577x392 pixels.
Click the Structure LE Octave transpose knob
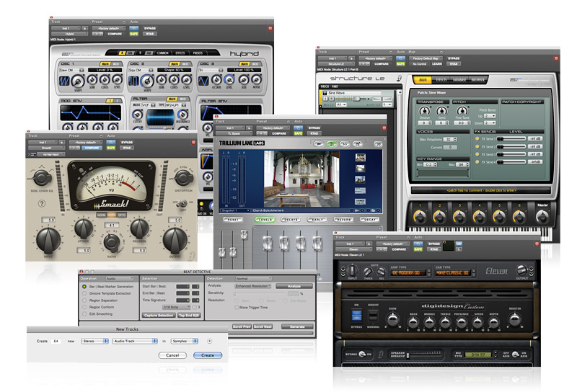tap(424, 110)
